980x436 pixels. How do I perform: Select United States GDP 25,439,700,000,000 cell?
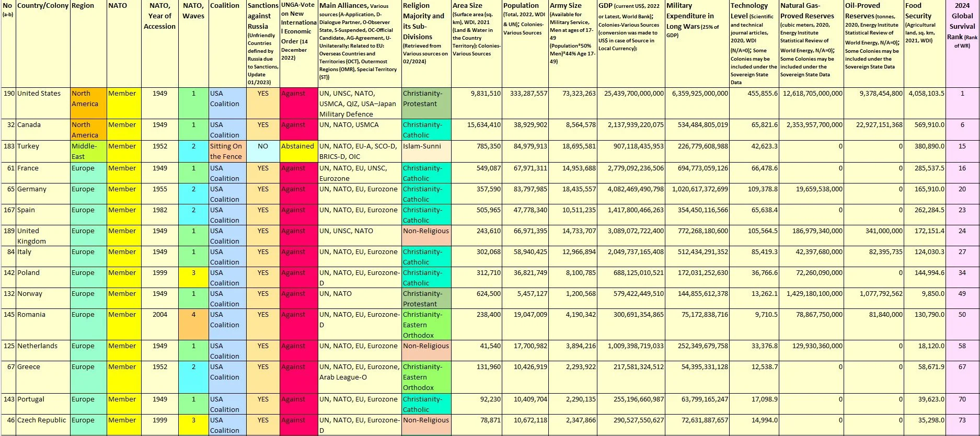pyautogui.click(x=631, y=104)
